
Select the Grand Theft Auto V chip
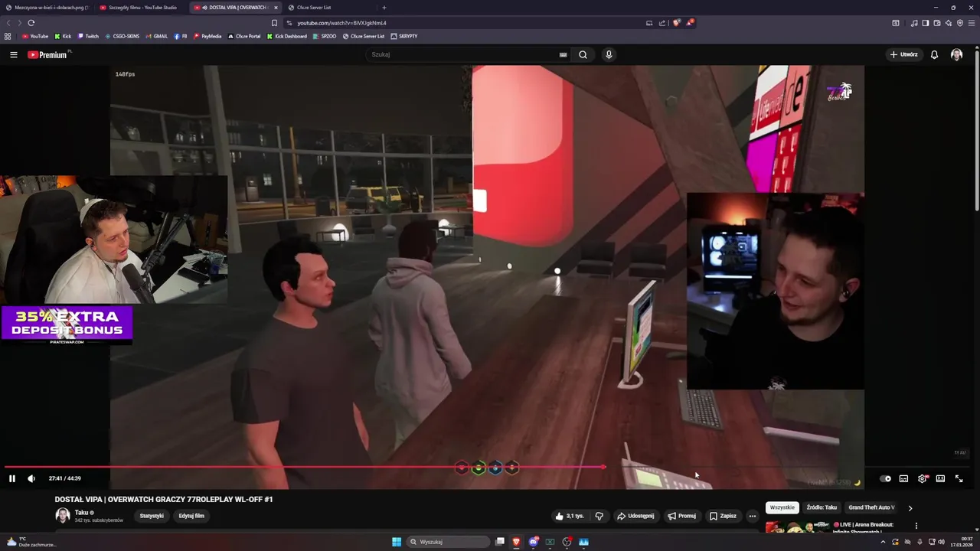click(871, 507)
